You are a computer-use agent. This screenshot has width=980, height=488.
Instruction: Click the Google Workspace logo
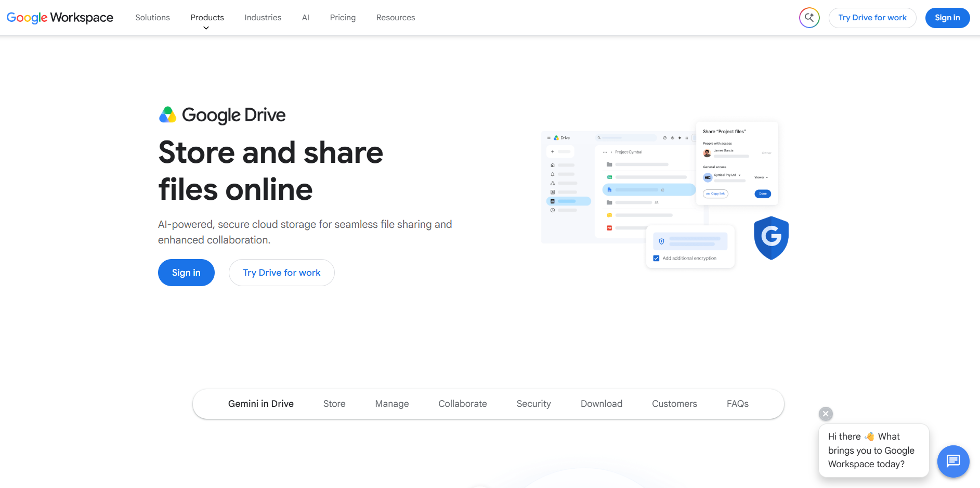(60, 18)
